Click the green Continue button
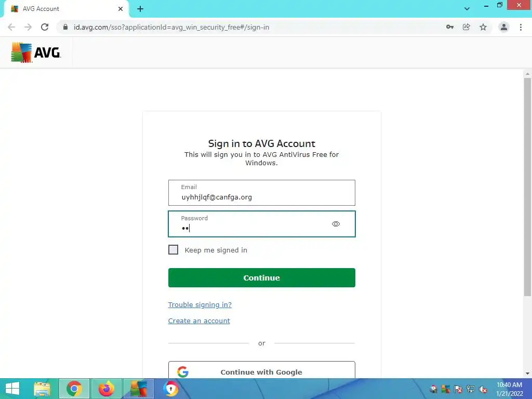Image resolution: width=532 pixels, height=399 pixels. pos(262,277)
